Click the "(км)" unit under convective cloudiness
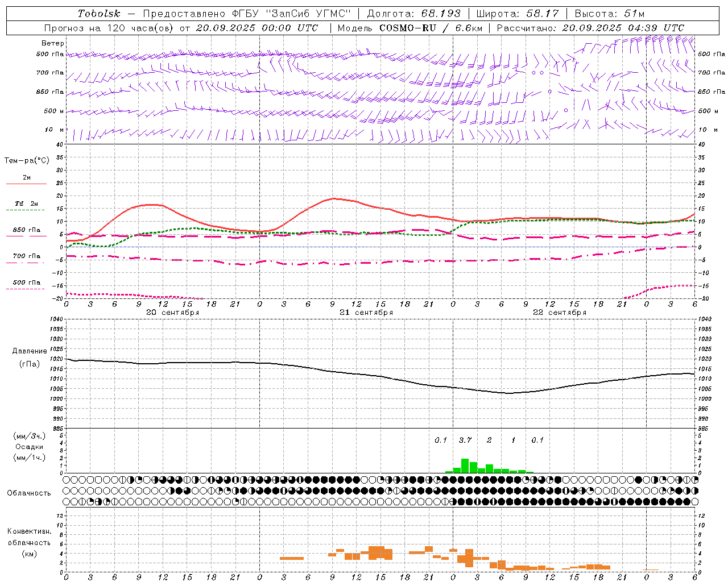Image resolution: width=728 pixels, height=582 pixels. [29, 554]
